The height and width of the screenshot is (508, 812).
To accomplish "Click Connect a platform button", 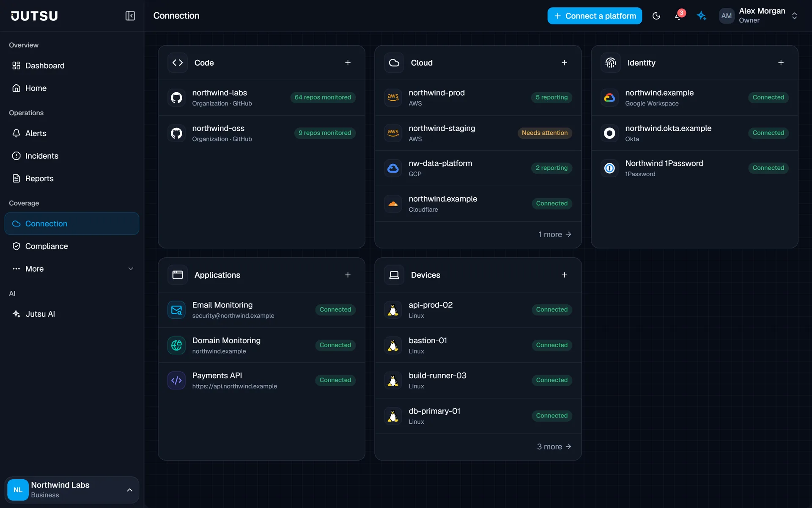I will pos(595,16).
